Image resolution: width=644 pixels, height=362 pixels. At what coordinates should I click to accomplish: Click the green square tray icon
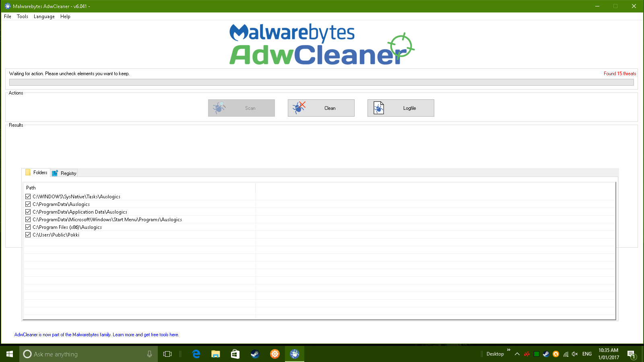(537, 354)
